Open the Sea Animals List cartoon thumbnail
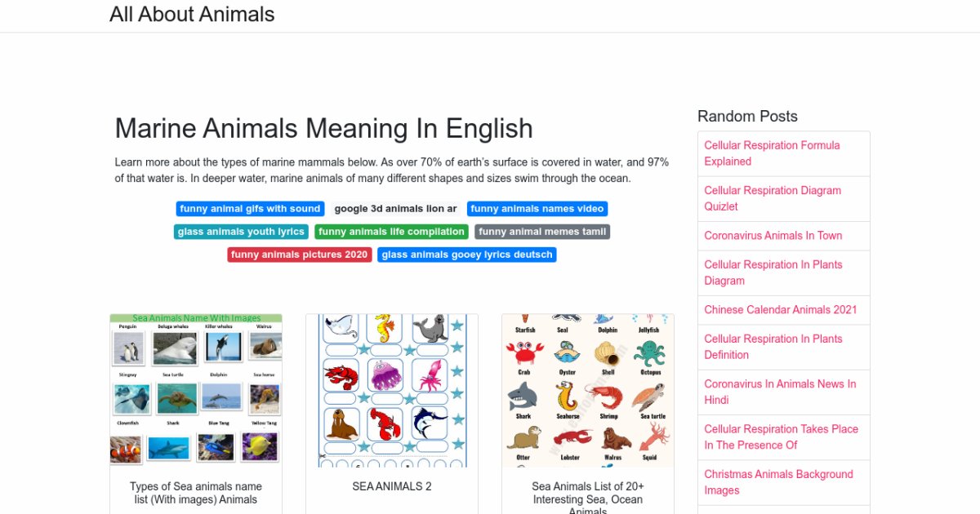Viewport: 980px width, 514px height. click(588, 391)
